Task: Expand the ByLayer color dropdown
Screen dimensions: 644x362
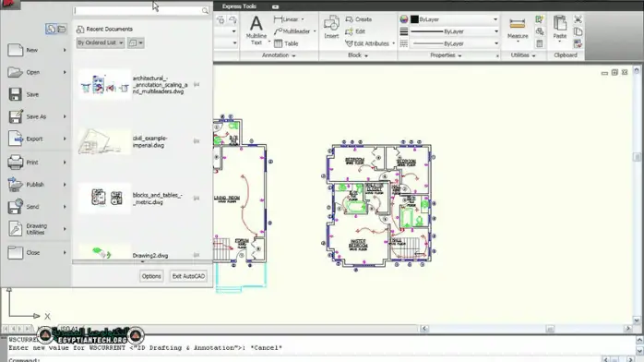Action: coord(495,19)
